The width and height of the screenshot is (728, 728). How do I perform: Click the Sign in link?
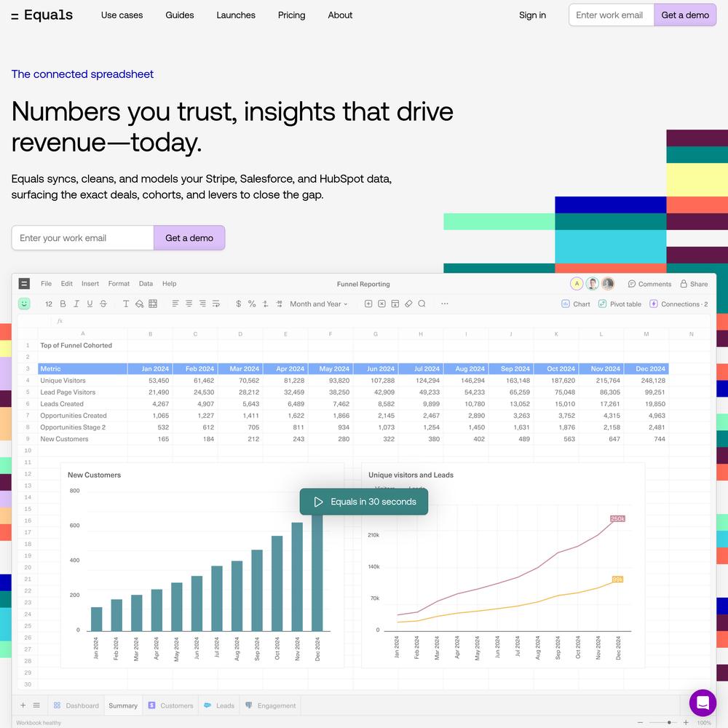click(x=533, y=15)
